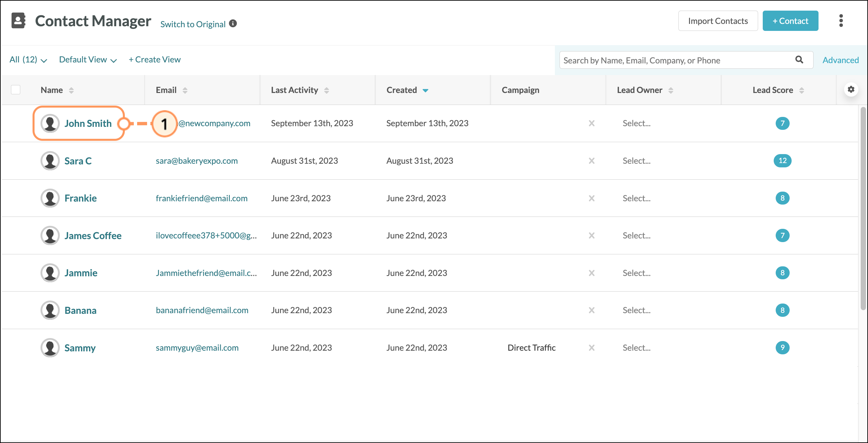Click John Smith's avatar icon
This screenshot has height=443, width=868.
pyautogui.click(x=50, y=123)
